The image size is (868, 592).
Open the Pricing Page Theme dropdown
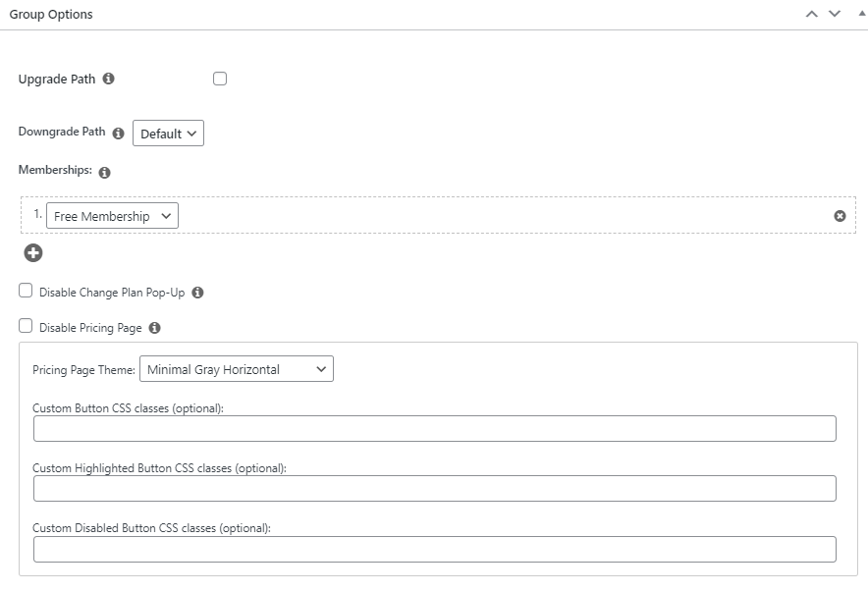pos(237,369)
